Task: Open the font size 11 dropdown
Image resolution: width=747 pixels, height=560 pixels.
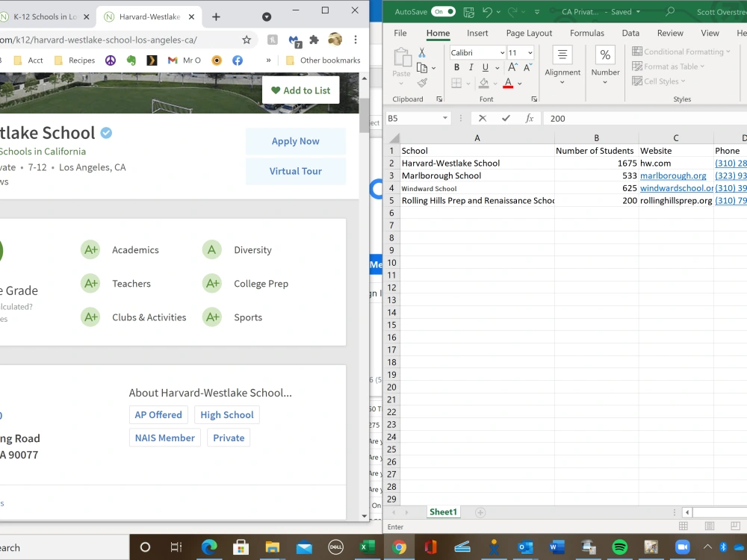Action: (530, 53)
